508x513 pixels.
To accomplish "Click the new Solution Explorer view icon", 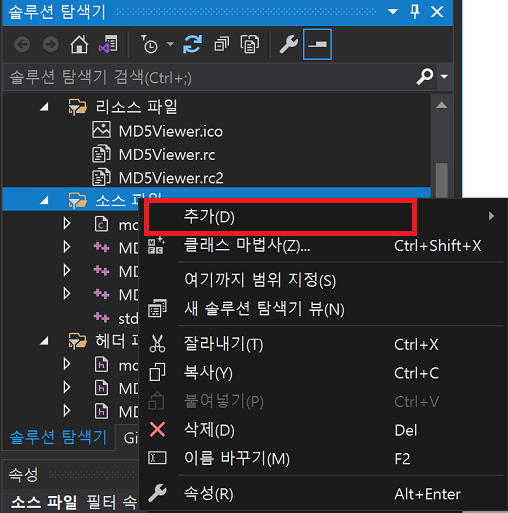I will tap(157, 308).
